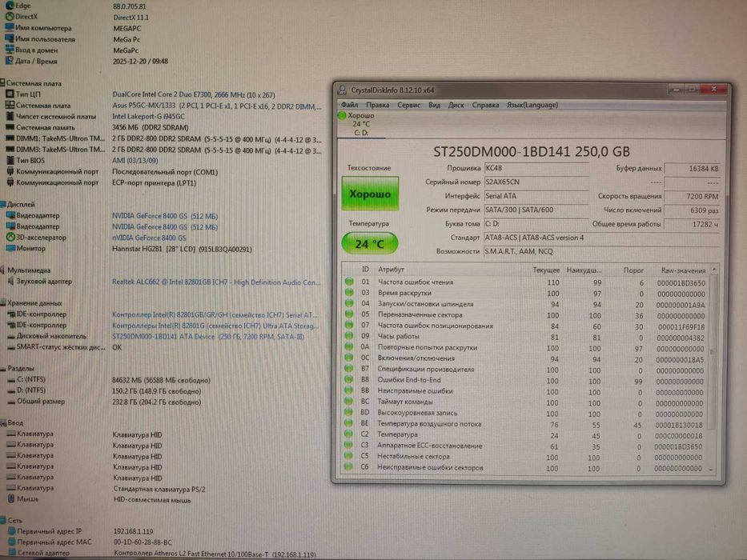
Task: Click the power-on count value 6309 раз
Action: coord(692,210)
